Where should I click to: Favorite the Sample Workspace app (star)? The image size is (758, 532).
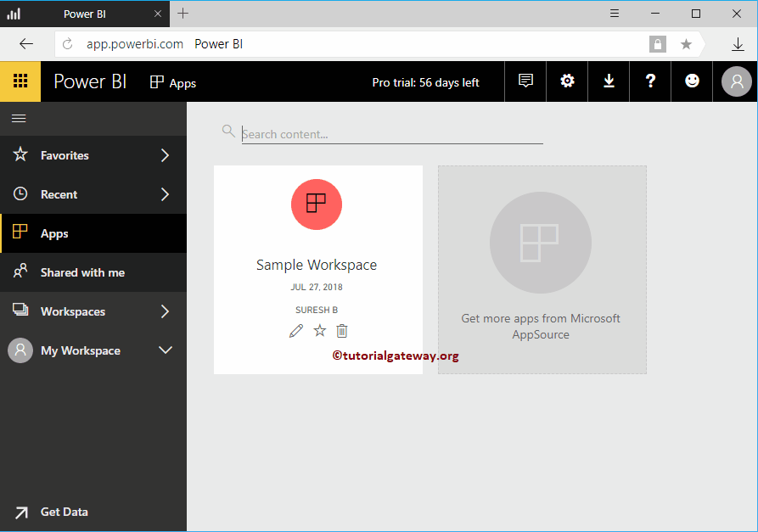tap(319, 331)
